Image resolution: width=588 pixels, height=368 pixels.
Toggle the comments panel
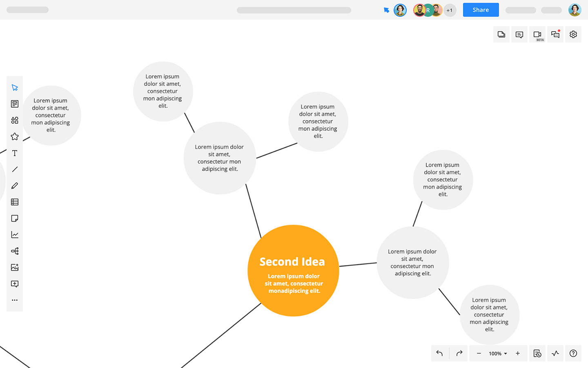point(519,34)
